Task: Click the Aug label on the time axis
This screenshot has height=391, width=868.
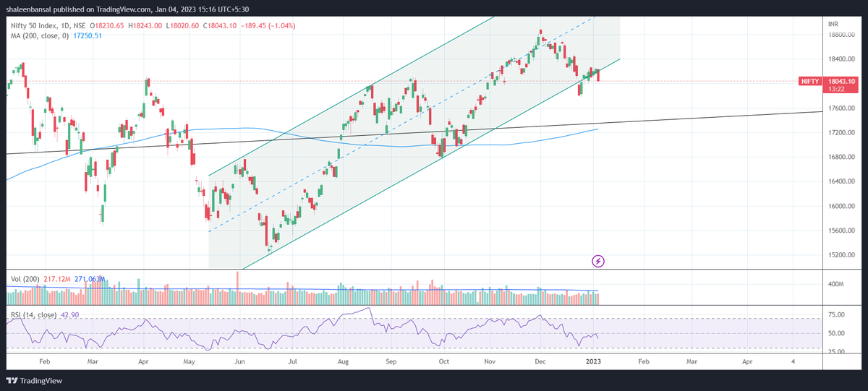Action: [x=344, y=361]
